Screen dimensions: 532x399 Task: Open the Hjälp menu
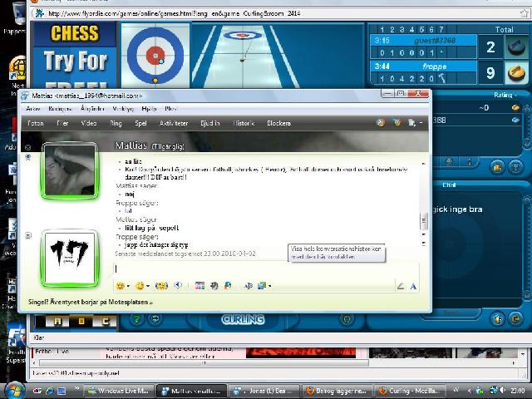(149, 109)
